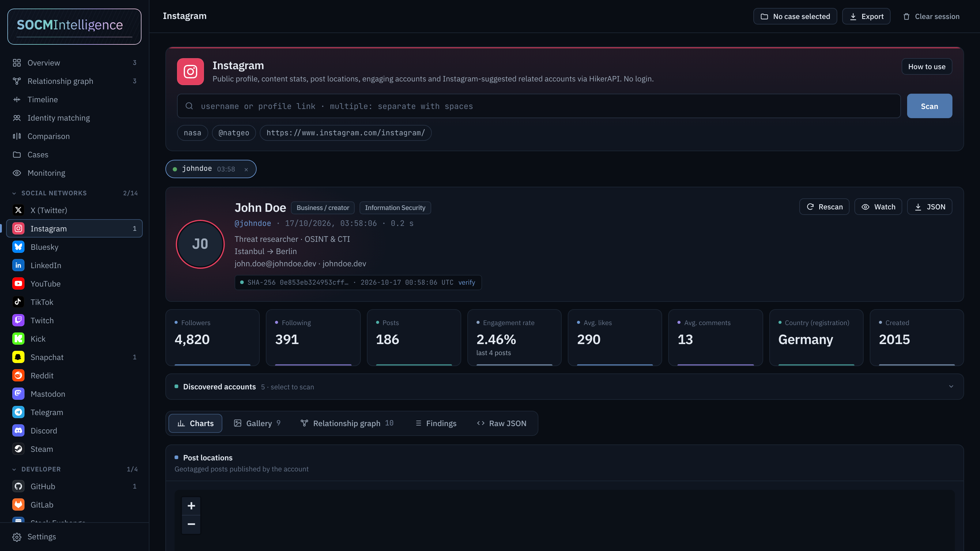
Task: Open the GitHub developer source
Action: (x=74, y=486)
